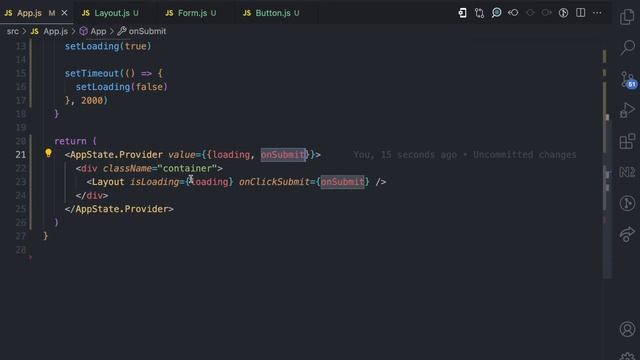
Task: Click 'setTimeout' on line 15
Action: coord(91,73)
